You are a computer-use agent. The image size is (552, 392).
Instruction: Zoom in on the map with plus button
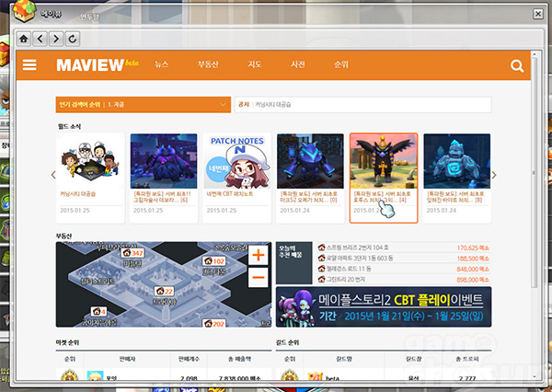pyautogui.click(x=259, y=255)
